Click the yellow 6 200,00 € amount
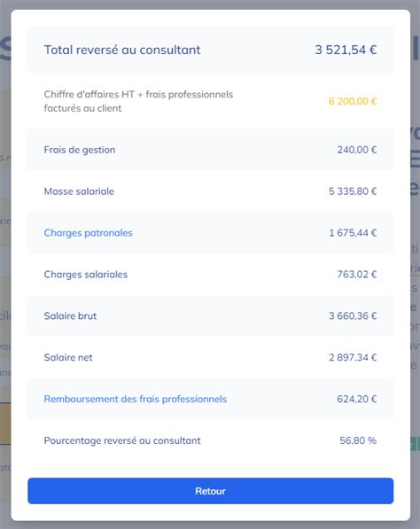Image resolution: width=420 pixels, height=529 pixels. click(353, 101)
